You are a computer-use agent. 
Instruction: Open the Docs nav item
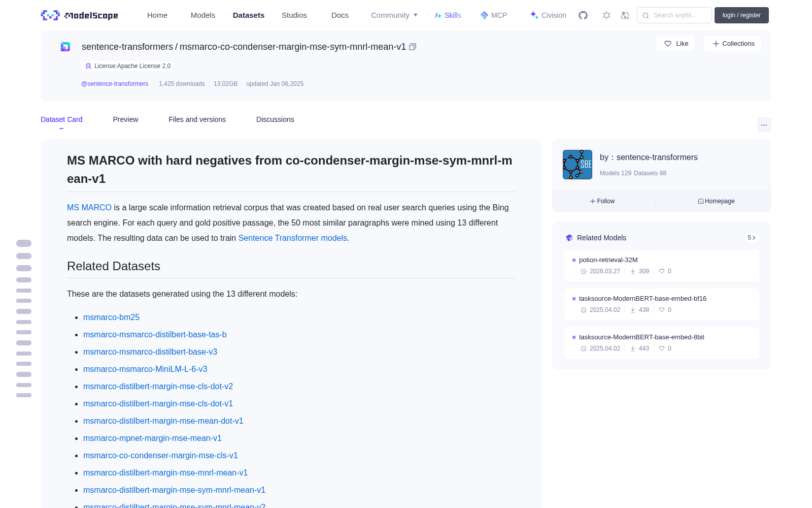[x=340, y=15]
